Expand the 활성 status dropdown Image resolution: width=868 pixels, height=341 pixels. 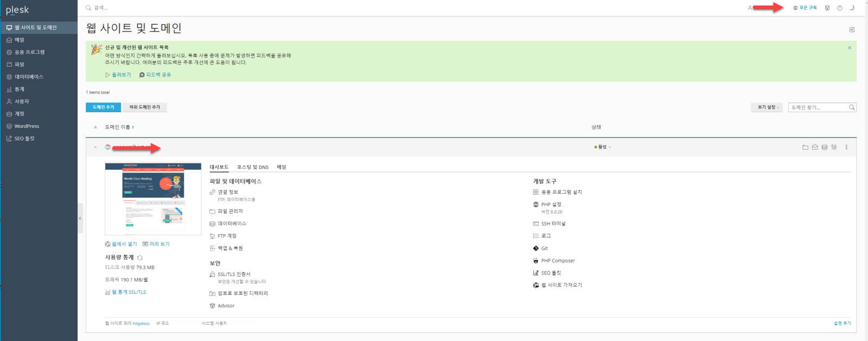click(603, 147)
